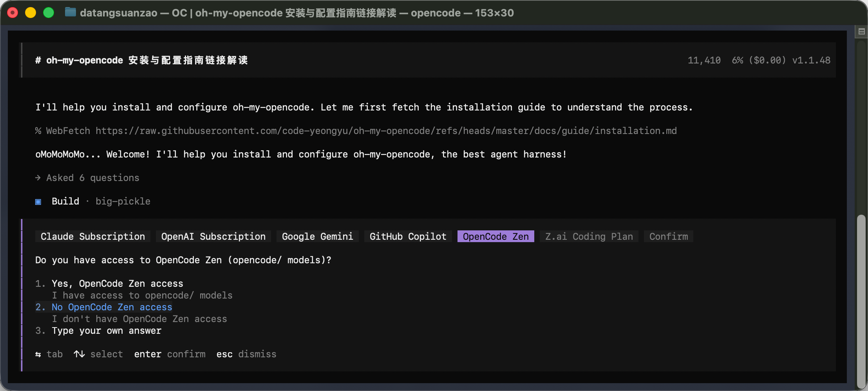Click the esc dismiss hint
The height and width of the screenshot is (391, 868).
[246, 354]
